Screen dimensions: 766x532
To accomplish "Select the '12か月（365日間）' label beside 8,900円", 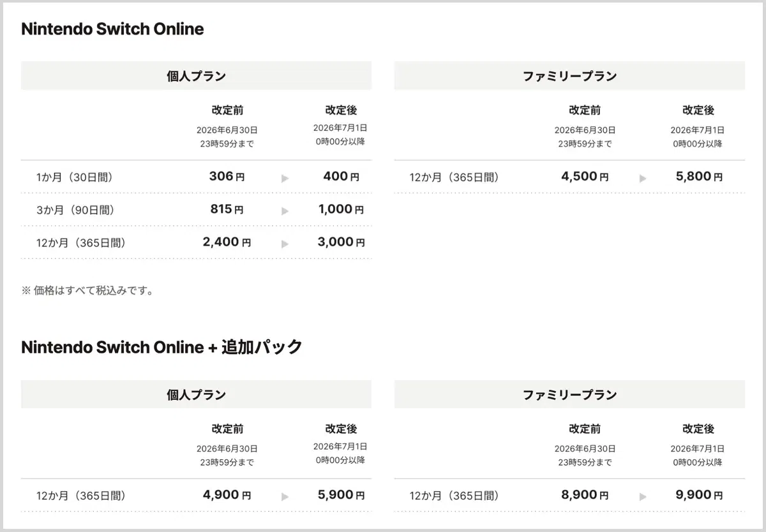I will pos(454,496).
